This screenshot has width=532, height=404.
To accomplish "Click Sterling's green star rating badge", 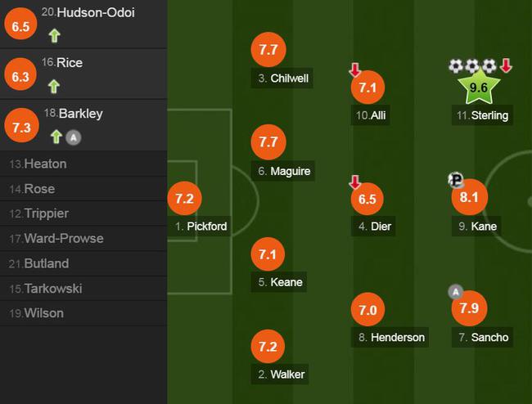I will (479, 87).
